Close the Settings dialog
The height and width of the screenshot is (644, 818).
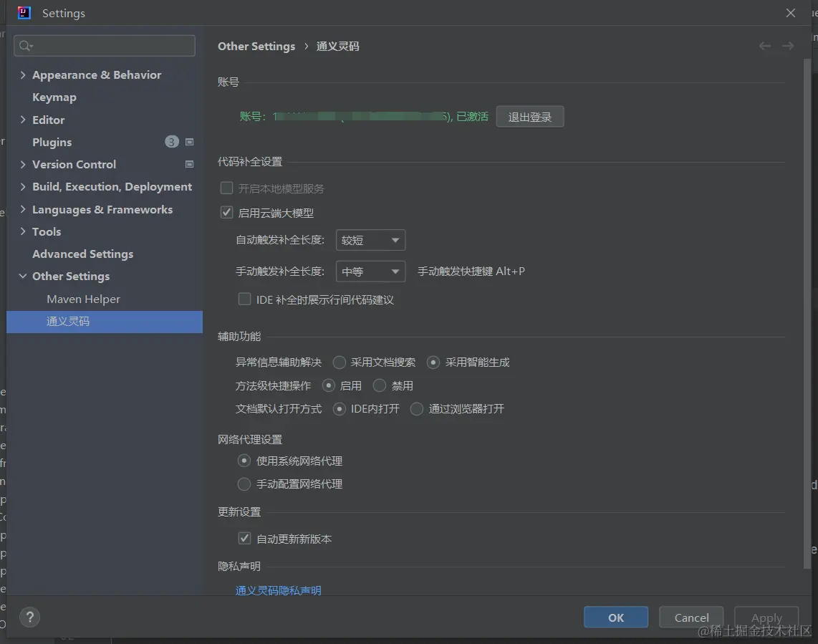(791, 13)
